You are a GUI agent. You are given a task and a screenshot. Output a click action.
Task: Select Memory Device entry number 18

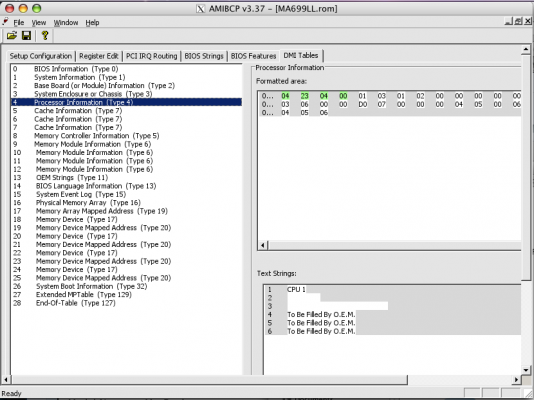pyautogui.click(x=126, y=220)
